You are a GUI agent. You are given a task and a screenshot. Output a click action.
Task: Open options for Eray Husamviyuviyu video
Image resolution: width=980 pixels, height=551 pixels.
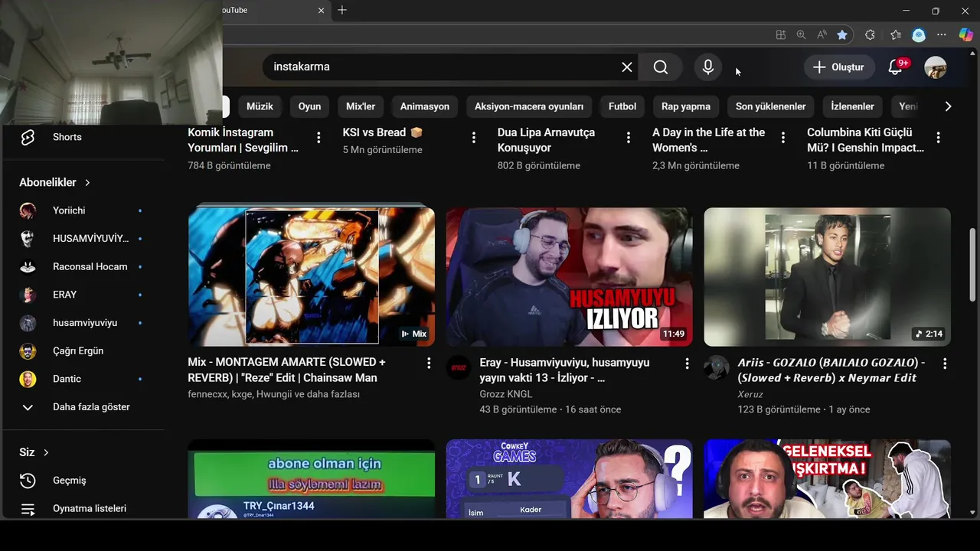click(687, 364)
